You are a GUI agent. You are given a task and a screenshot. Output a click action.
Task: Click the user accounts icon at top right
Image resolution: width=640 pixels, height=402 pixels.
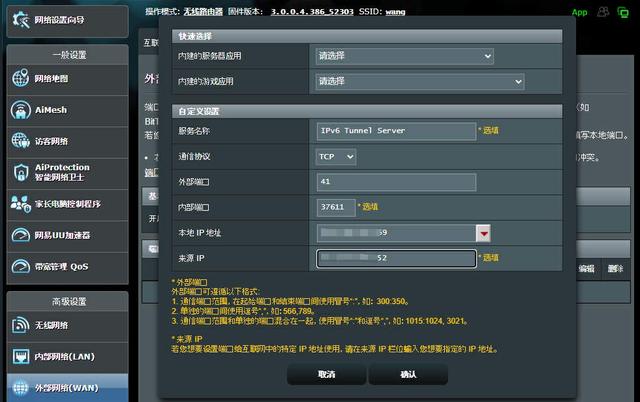coord(603,12)
